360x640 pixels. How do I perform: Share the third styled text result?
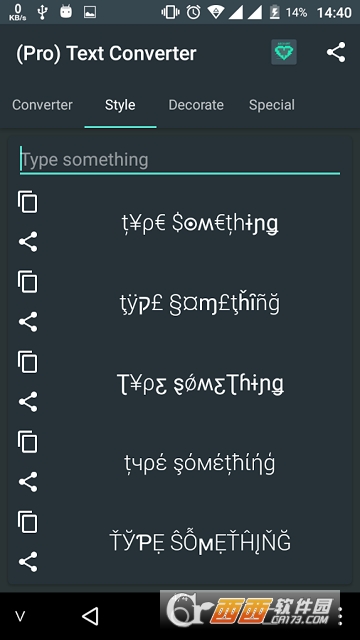tap(28, 402)
